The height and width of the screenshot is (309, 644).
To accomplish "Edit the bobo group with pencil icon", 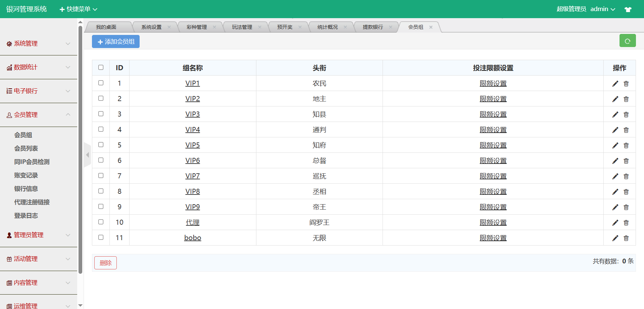I will coord(615,238).
